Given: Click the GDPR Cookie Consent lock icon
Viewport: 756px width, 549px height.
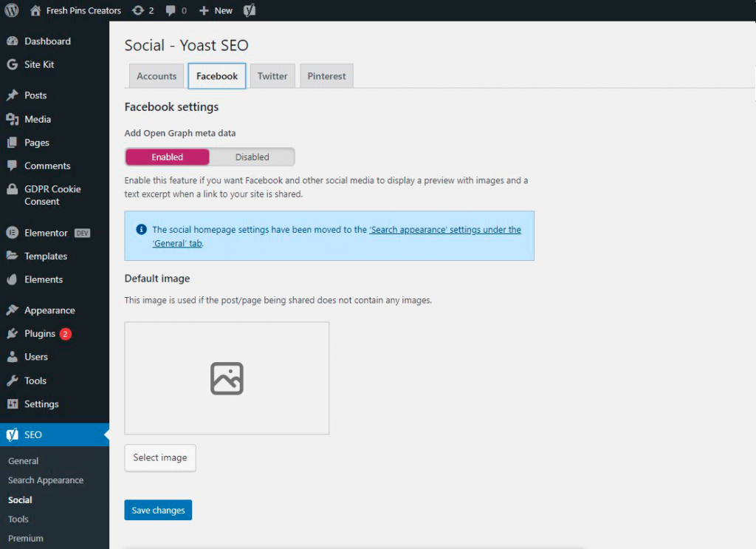Looking at the screenshot, I should [12, 189].
